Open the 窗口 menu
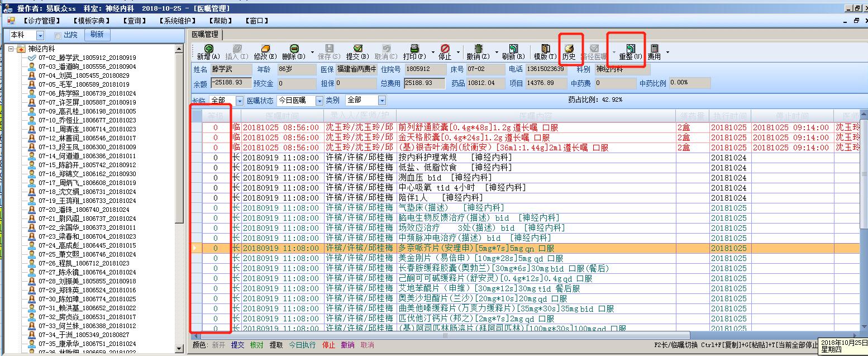 pyautogui.click(x=256, y=21)
